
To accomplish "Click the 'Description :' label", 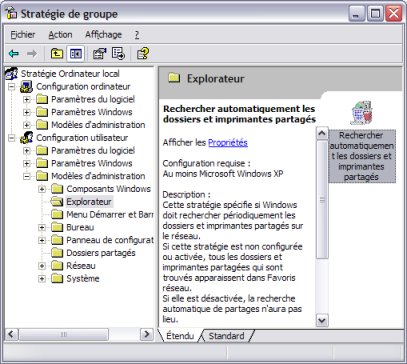I will tap(187, 194).
